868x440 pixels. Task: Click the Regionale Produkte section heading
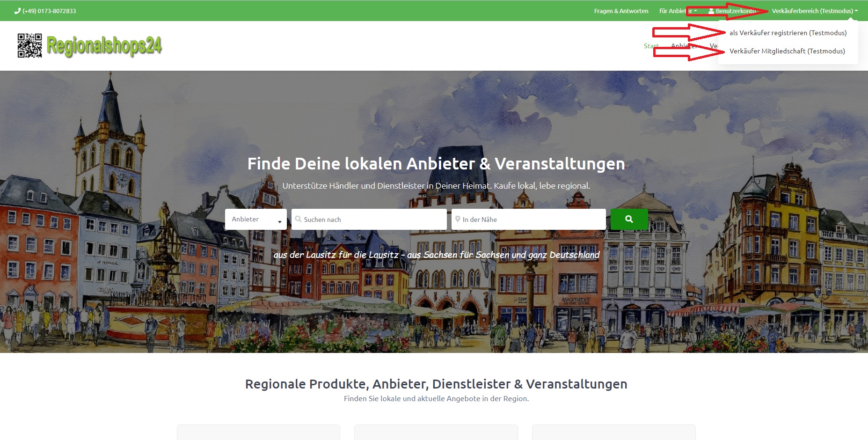click(436, 384)
